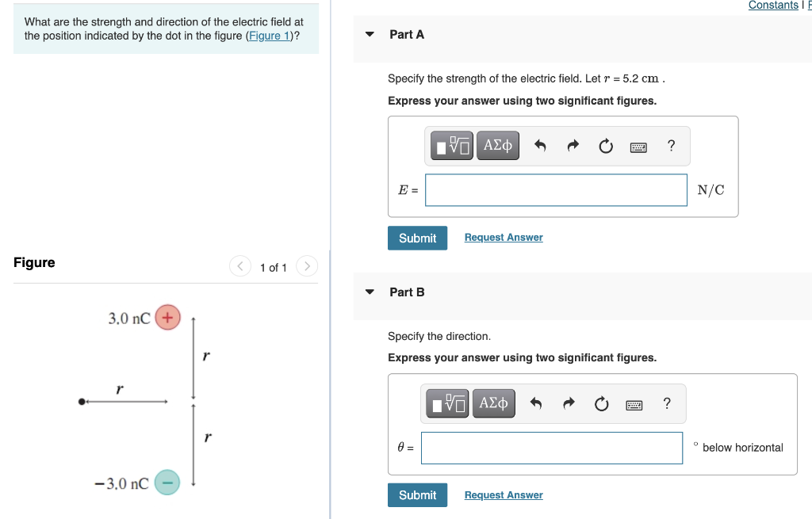Collapse the Part B section
The image size is (812, 519).
point(370,292)
